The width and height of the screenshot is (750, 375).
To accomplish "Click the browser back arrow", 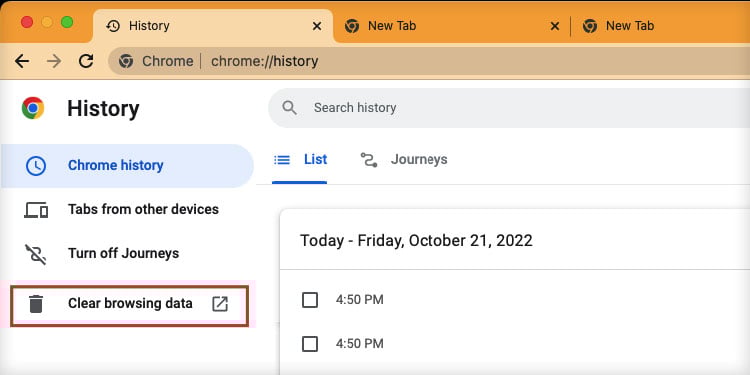I will pyautogui.click(x=22, y=61).
